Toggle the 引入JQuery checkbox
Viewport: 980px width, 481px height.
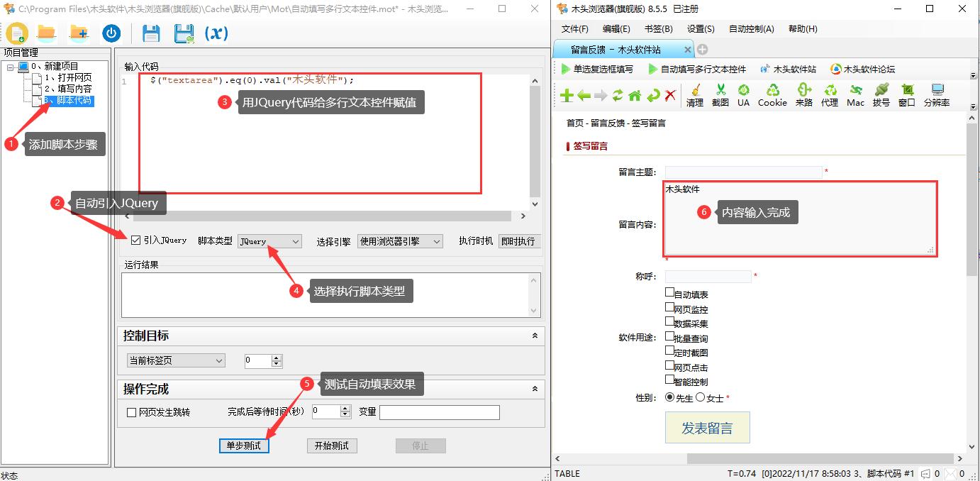(x=135, y=240)
